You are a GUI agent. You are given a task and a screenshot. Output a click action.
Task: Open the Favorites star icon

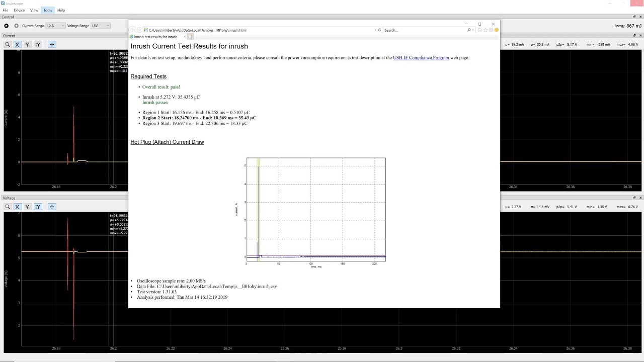486,30
